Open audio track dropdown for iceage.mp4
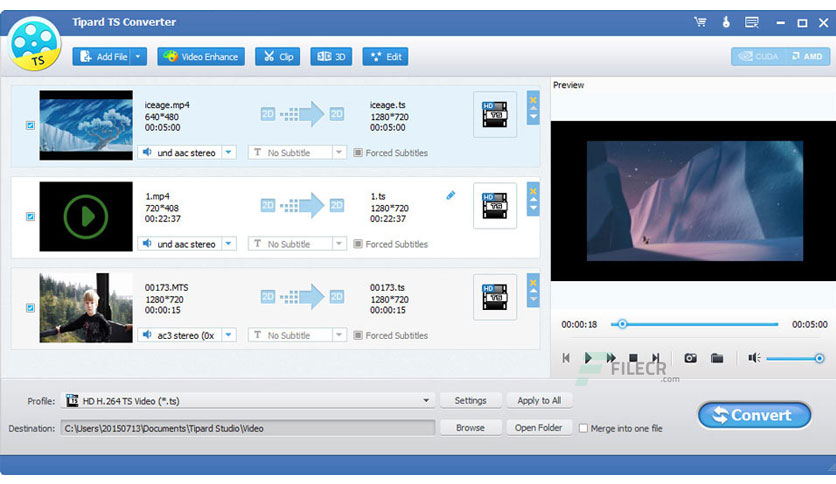 pos(229,152)
